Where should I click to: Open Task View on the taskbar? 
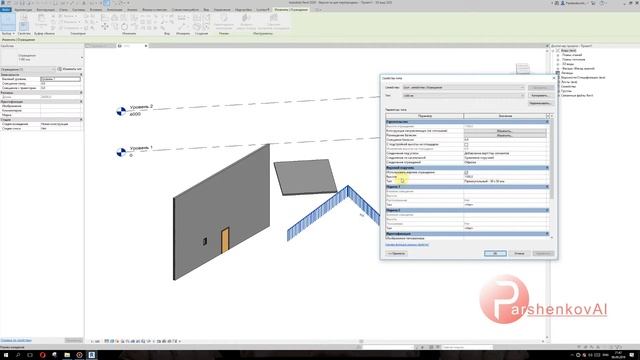(30, 355)
